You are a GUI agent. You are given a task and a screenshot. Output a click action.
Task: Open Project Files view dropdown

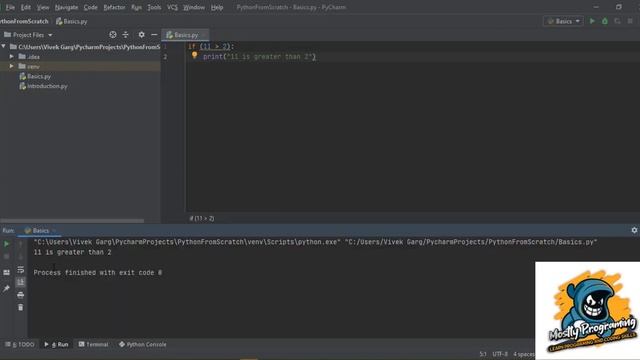coord(28,35)
